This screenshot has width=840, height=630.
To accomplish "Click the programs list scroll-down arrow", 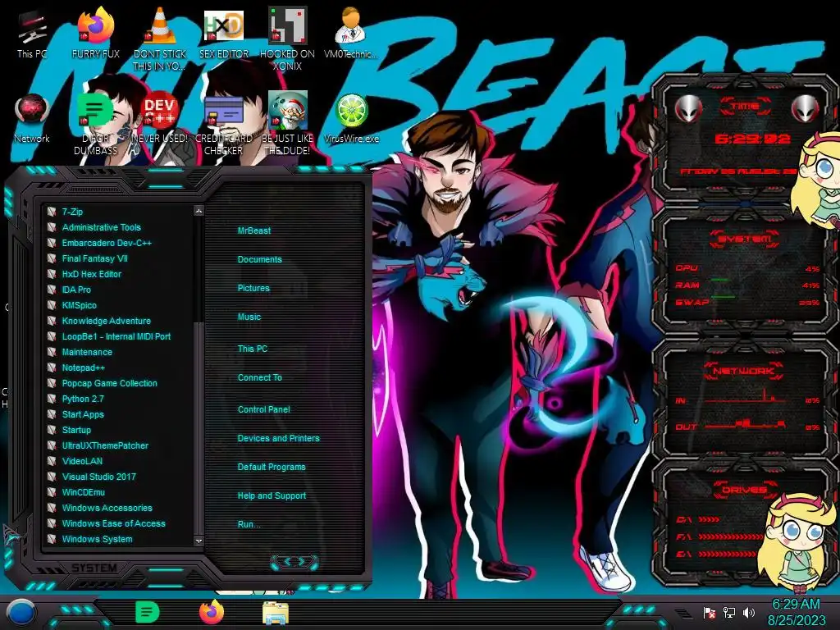I will pyautogui.click(x=199, y=541).
